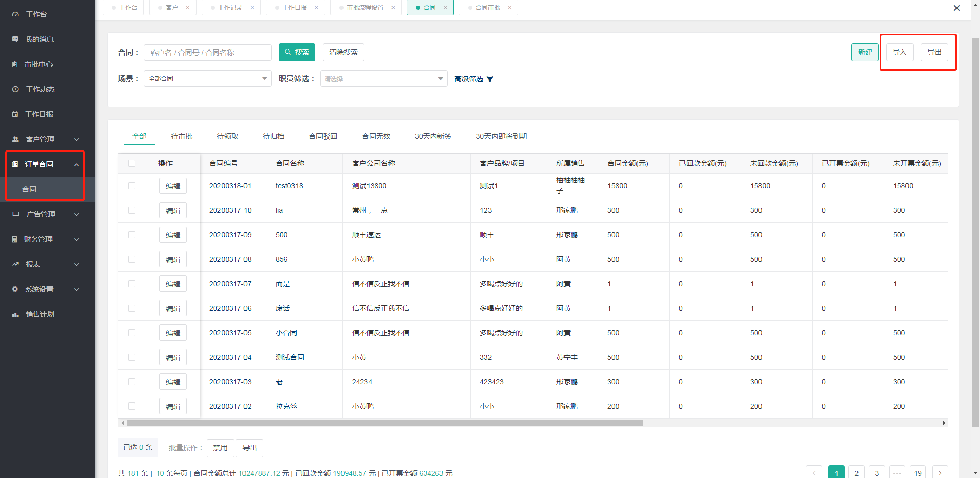Image resolution: width=980 pixels, height=478 pixels.
Task: Click the horizontal scrollbar left arrow
Action: pyautogui.click(x=122, y=423)
